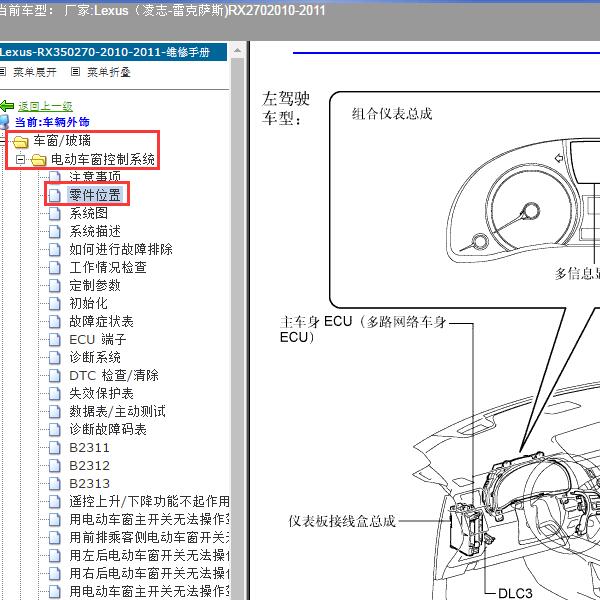Open the 系统图 page

click(88, 213)
